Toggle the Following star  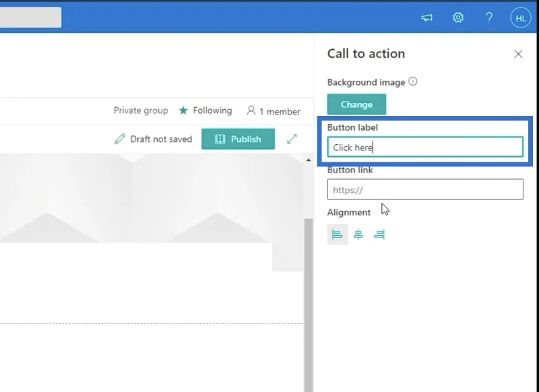pyautogui.click(x=183, y=110)
